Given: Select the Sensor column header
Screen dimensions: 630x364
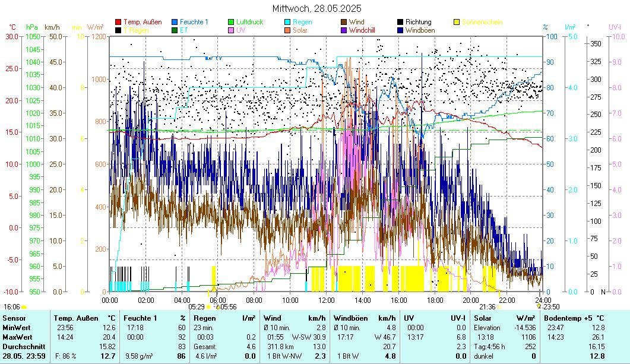Looking at the screenshot, I should (14, 318).
